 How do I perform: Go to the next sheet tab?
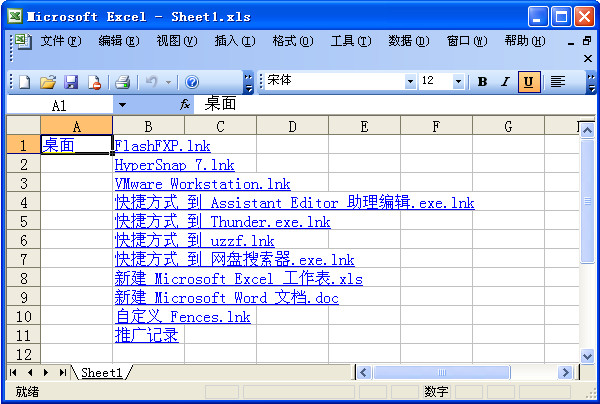46,372
